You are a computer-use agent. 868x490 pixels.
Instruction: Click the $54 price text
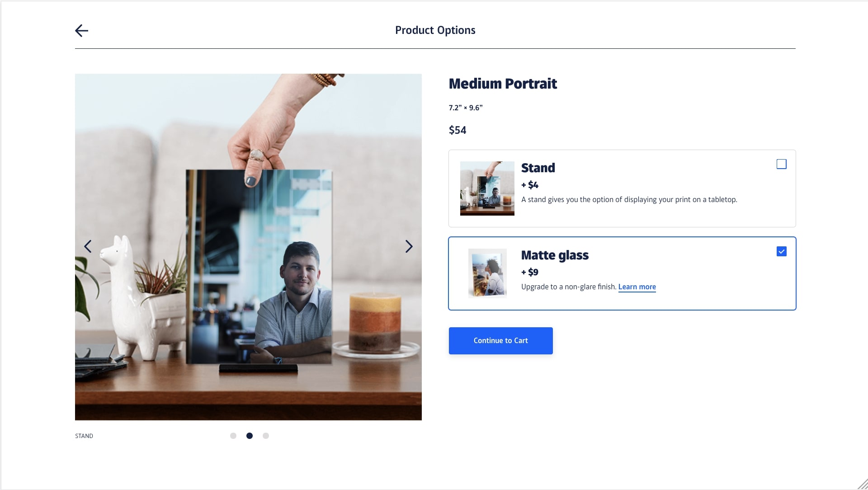458,130
